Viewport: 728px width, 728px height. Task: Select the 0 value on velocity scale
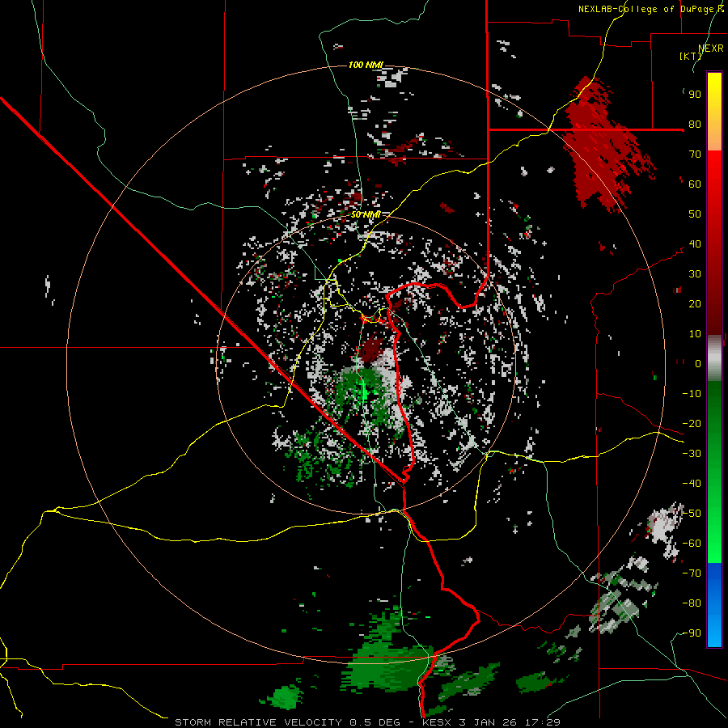coord(698,364)
